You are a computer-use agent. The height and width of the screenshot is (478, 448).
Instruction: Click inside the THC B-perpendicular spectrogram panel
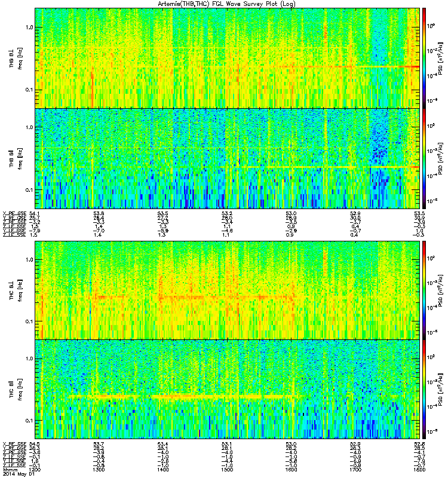(227, 290)
